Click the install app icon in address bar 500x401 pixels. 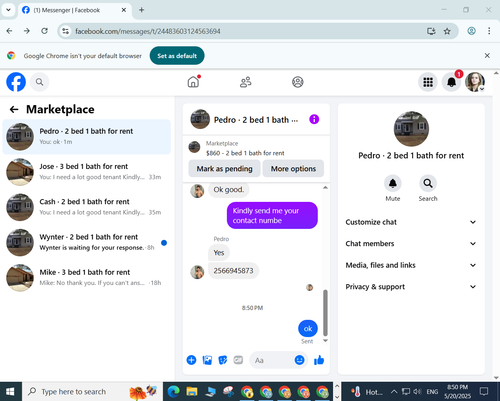tap(431, 31)
